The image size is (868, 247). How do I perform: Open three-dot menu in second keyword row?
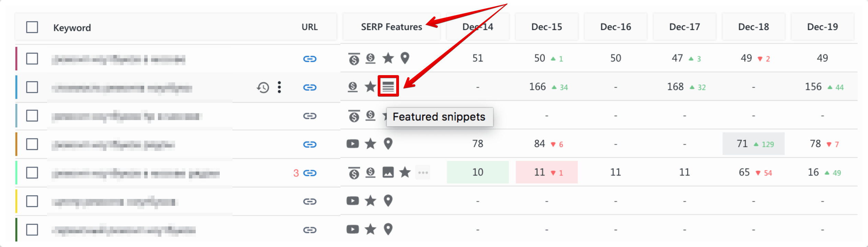point(279,87)
